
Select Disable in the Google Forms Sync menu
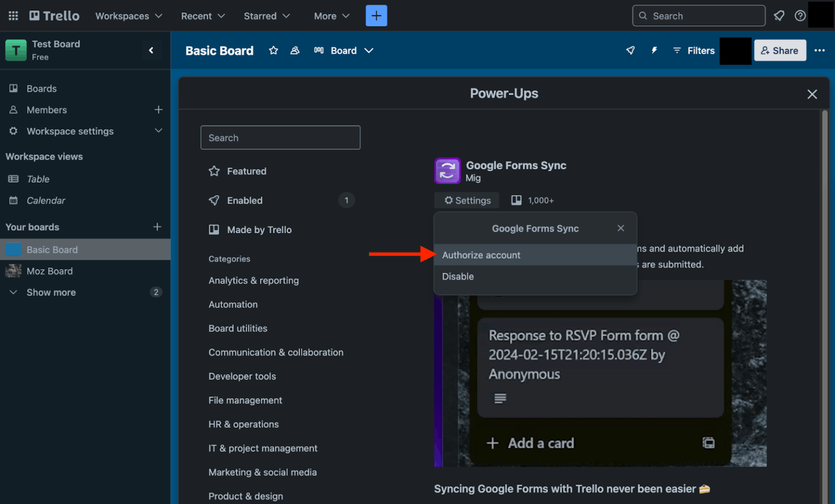(x=458, y=276)
